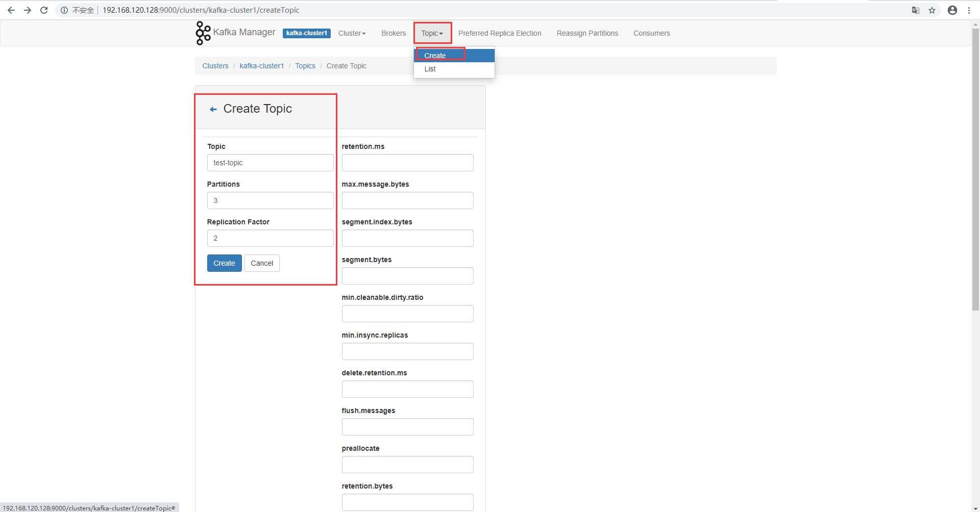Select Create from the Topic dropdown

(434, 55)
